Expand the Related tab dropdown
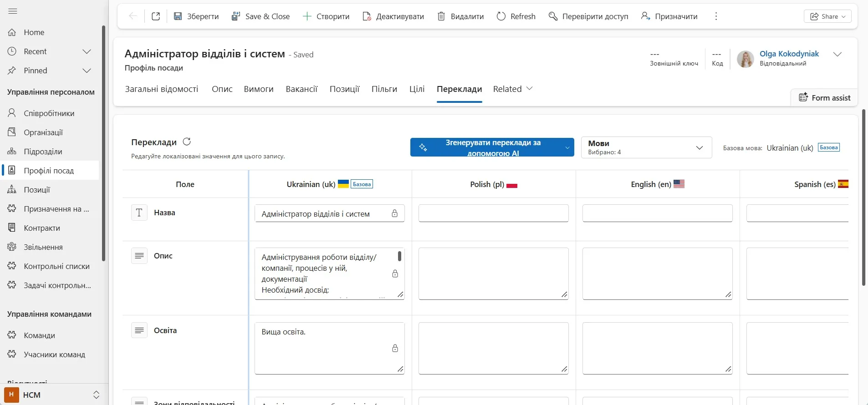Viewport: 868px width, 405px height. 513,89
